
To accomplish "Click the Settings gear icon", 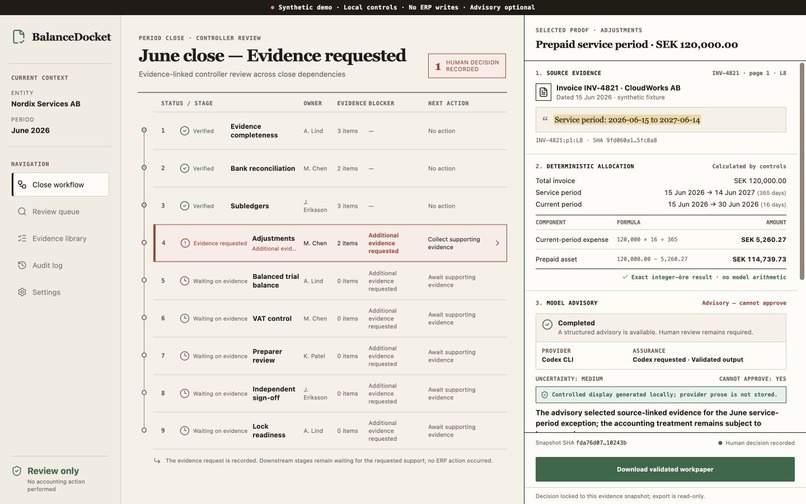I will (x=22, y=292).
